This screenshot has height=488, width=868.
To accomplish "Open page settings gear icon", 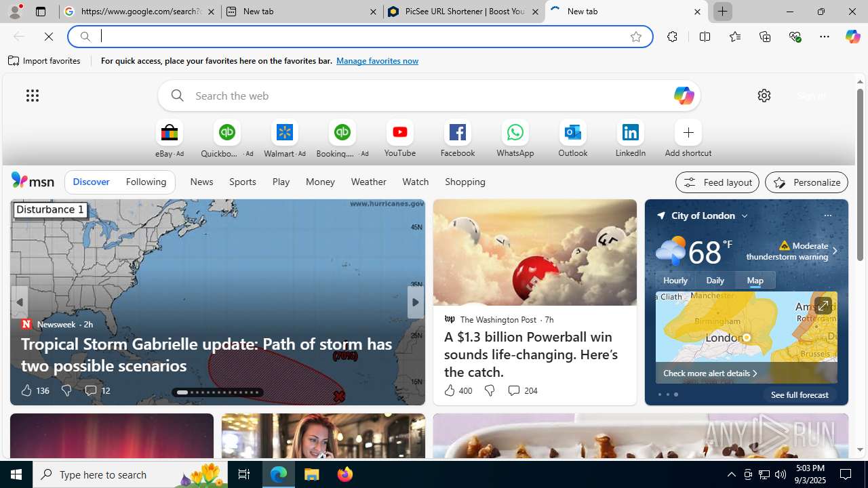I will pos(764,96).
